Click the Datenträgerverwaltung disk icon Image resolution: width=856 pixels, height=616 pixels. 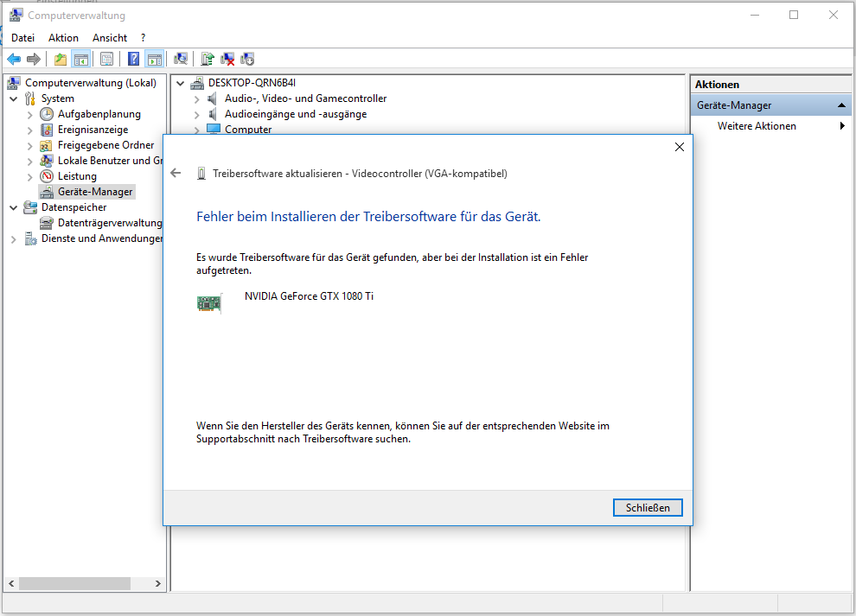point(47,223)
